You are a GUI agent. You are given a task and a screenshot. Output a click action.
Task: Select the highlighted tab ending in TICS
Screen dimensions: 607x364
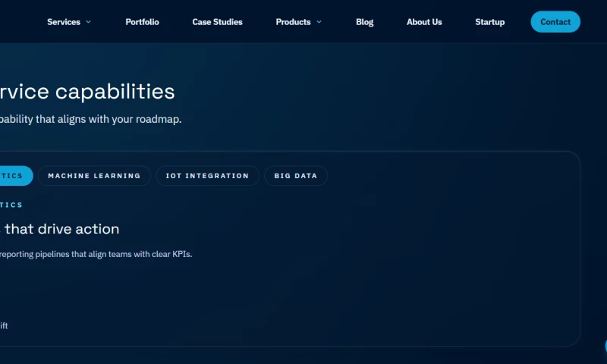coord(16,176)
